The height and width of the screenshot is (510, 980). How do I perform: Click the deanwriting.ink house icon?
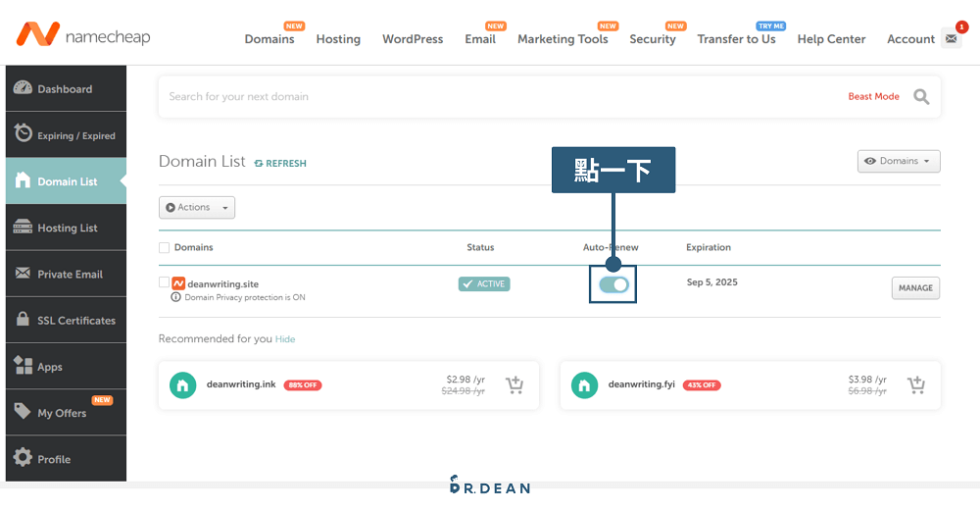point(182,384)
